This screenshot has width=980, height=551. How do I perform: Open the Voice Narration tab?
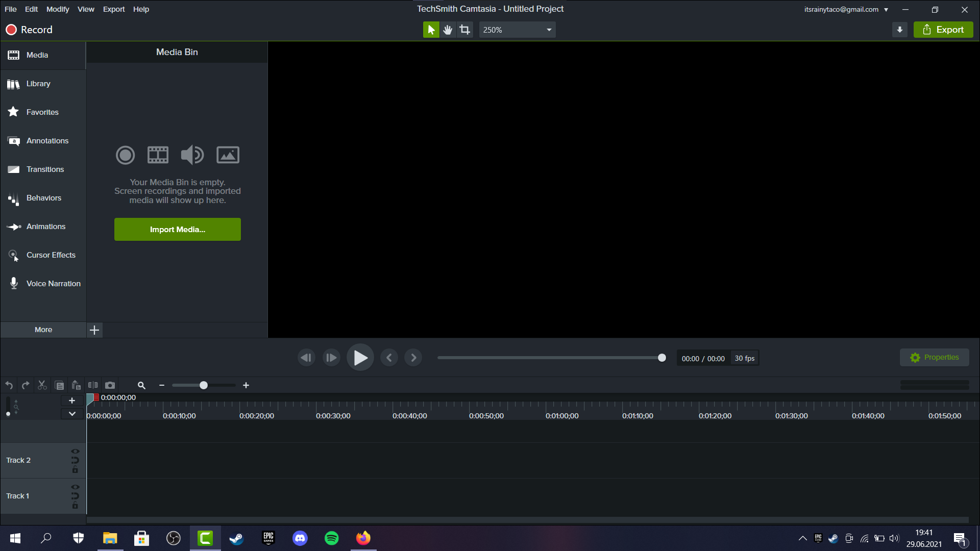point(43,284)
